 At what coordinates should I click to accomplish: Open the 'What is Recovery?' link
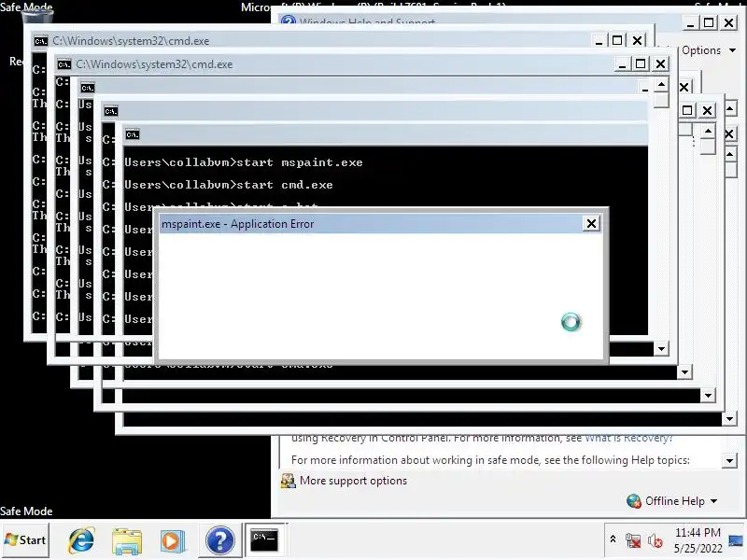tap(628, 438)
